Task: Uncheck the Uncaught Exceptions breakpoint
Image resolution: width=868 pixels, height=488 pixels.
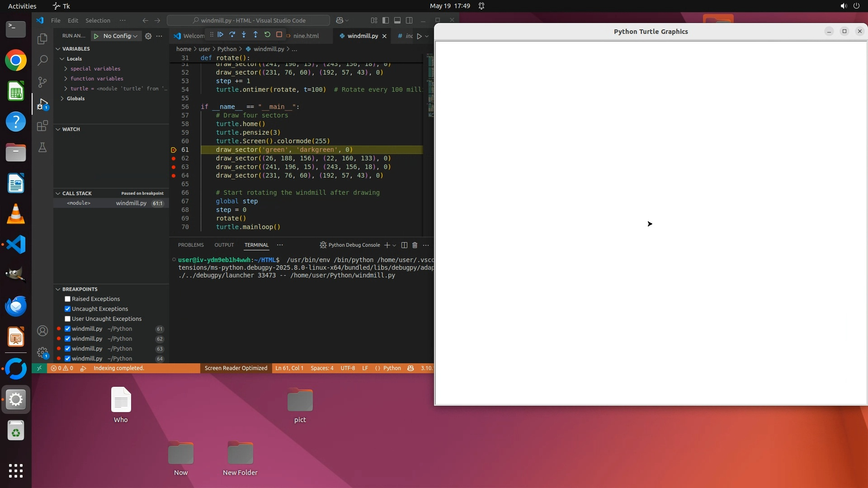Action: (x=67, y=309)
